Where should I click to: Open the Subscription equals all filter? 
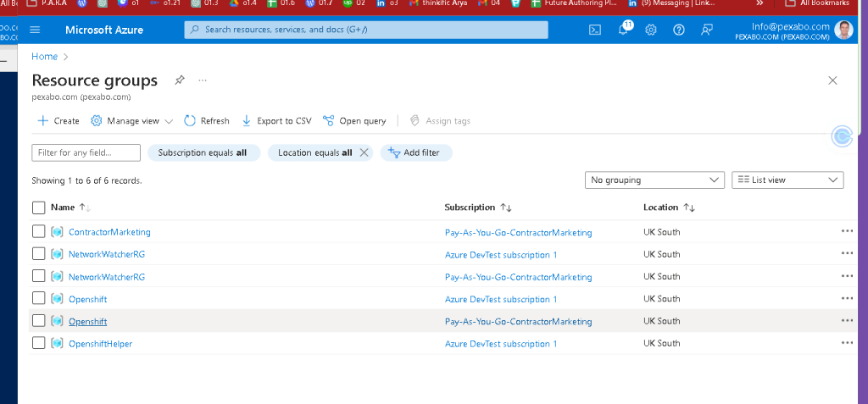(203, 152)
